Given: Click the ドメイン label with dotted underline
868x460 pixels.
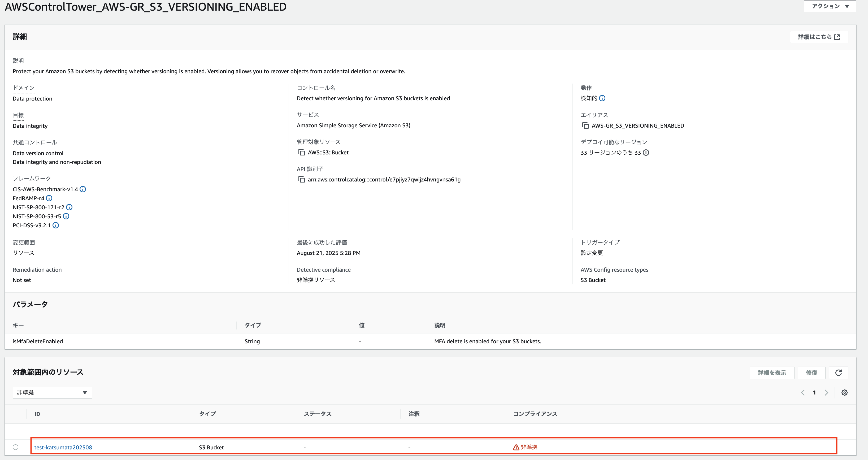Looking at the screenshot, I should (24, 88).
